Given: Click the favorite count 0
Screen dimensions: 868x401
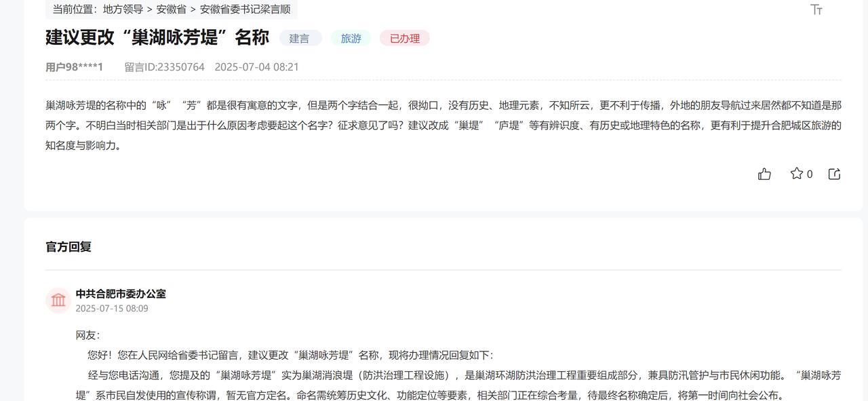Looking at the screenshot, I should (810, 174).
